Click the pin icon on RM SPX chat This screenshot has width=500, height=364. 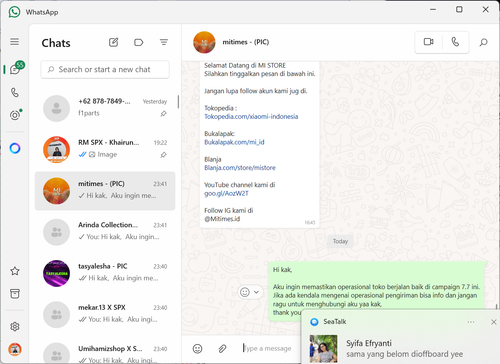163,155
